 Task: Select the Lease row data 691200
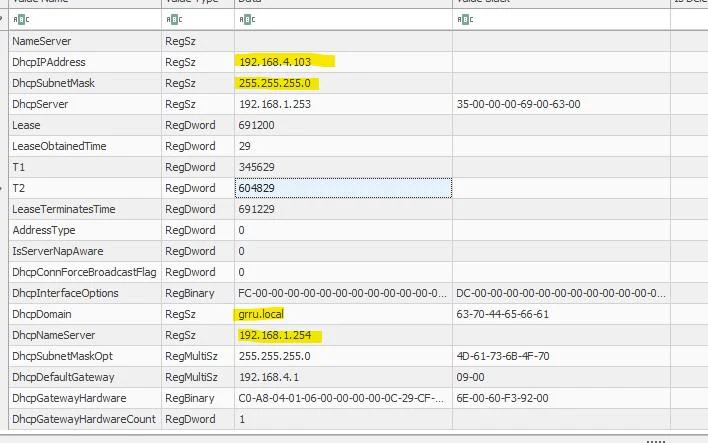[x=256, y=125]
